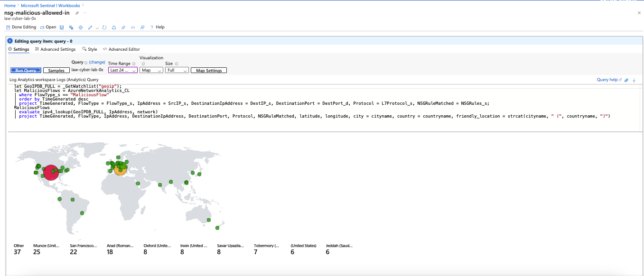
Task: Open the Size dropdown set to Full
Action: [x=177, y=70]
